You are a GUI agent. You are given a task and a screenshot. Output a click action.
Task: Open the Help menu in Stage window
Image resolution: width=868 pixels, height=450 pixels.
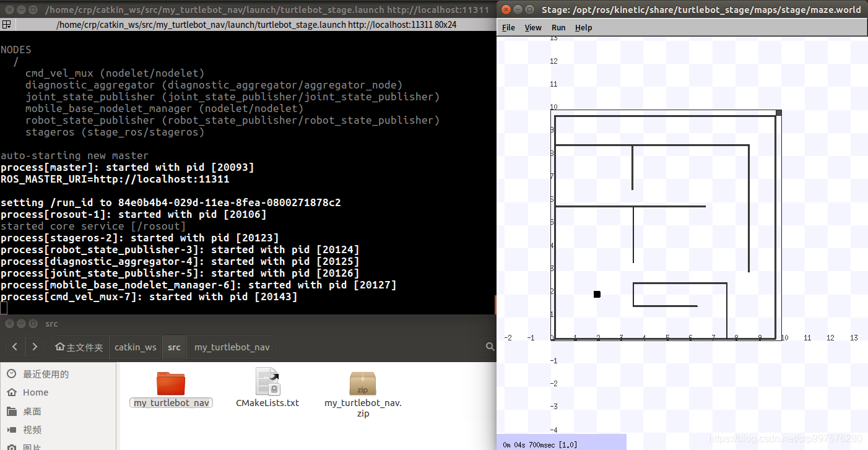click(x=583, y=28)
